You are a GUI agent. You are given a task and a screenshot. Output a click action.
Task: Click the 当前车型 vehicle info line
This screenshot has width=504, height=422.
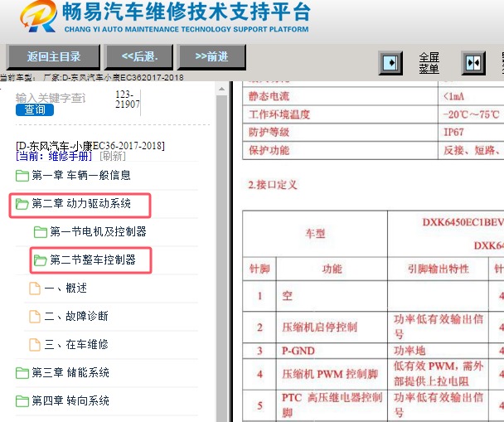(92, 77)
